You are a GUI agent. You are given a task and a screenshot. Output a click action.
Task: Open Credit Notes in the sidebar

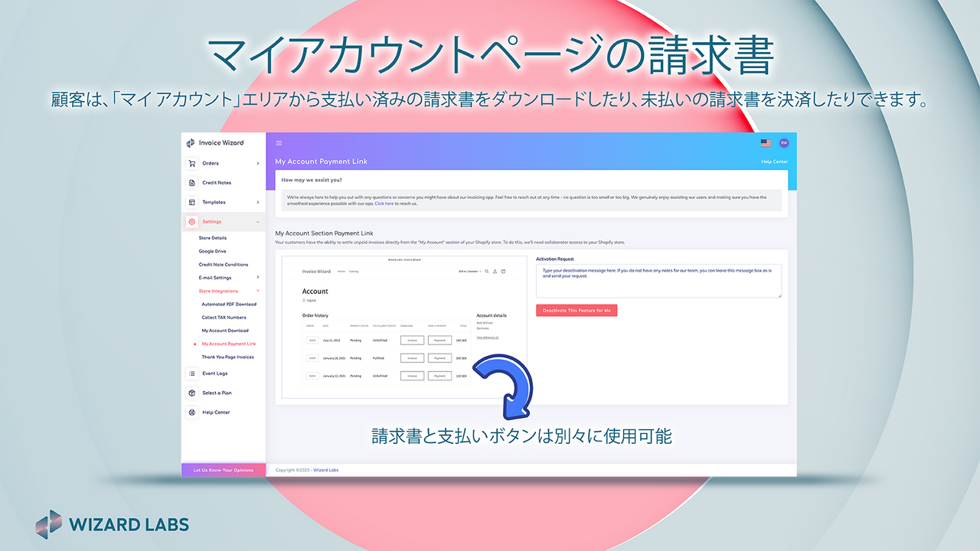[x=217, y=183]
